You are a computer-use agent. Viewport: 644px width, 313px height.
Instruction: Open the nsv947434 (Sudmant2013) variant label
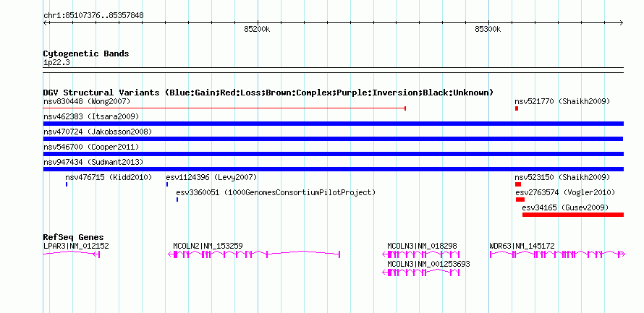click(93, 162)
